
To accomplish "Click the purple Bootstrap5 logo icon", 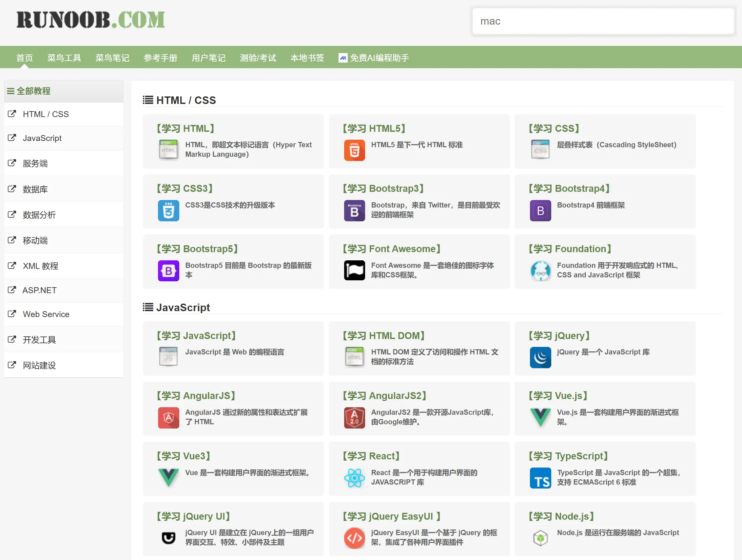I will coord(168,270).
